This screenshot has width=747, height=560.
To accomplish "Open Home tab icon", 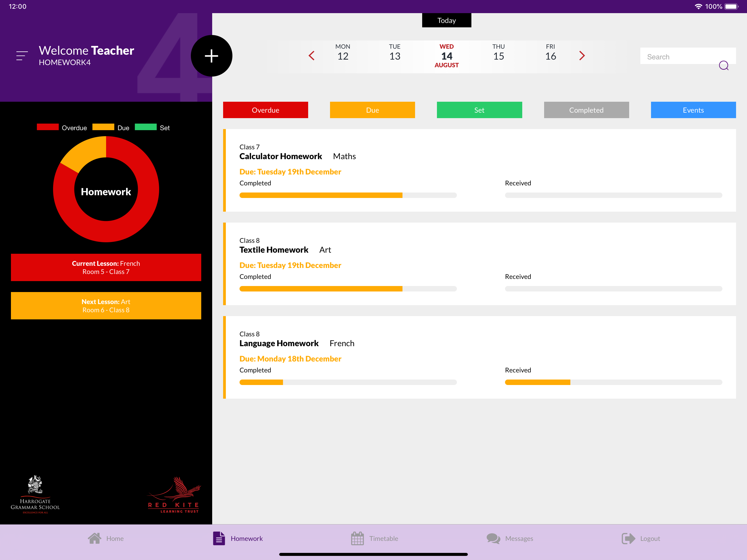I will click(95, 538).
